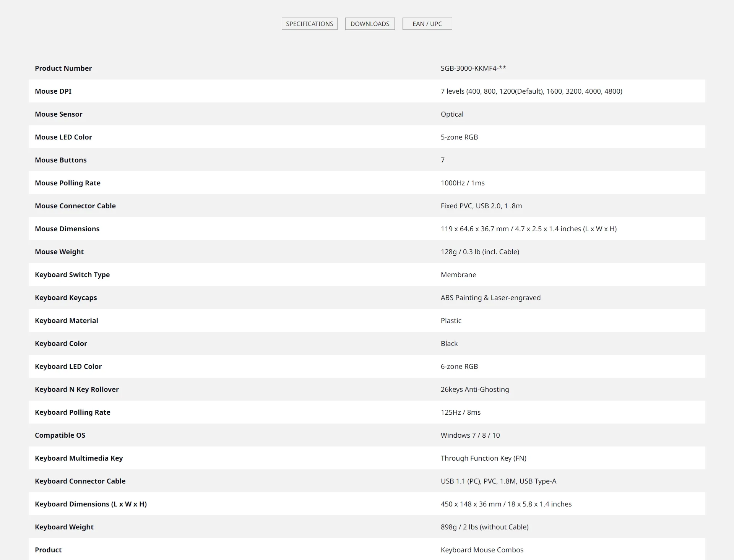The height and width of the screenshot is (560, 734).
Task: Click the Keyboard Mouse Combos product value
Action: click(x=482, y=550)
